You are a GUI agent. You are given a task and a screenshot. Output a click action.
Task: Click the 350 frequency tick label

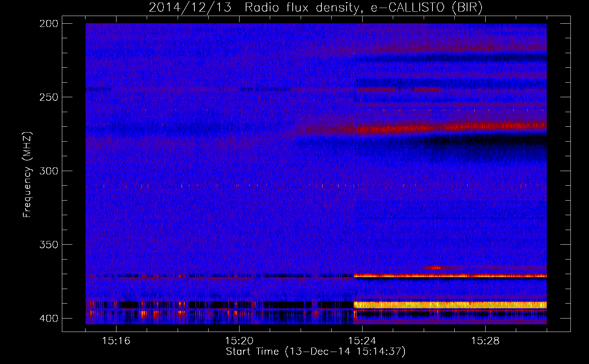pos(48,244)
